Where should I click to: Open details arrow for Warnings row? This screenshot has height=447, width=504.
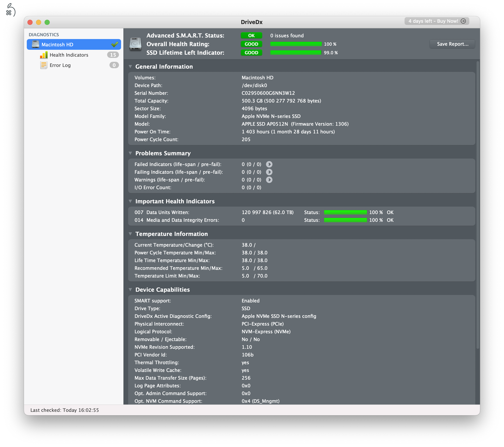(x=269, y=180)
